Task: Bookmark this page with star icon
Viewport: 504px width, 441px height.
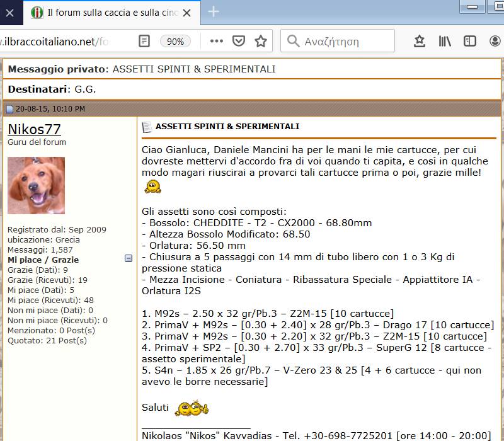Action: [261, 41]
